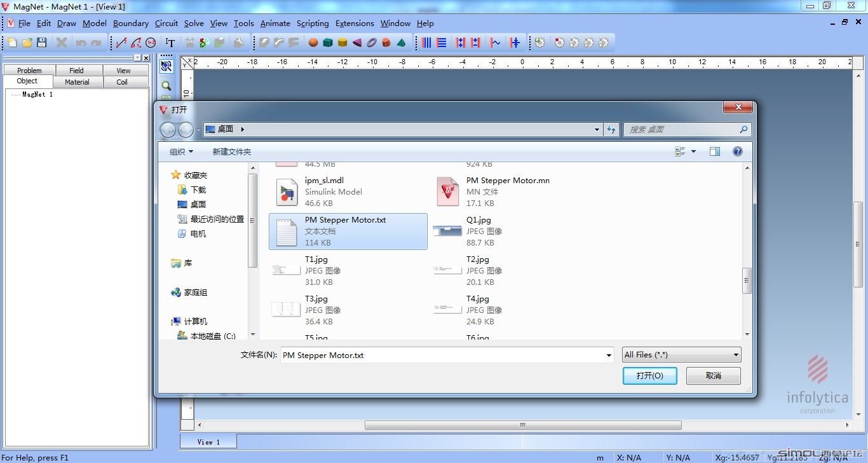Screen dimensions: 868x463
Task: Select the Text tool icon
Action: tap(170, 43)
